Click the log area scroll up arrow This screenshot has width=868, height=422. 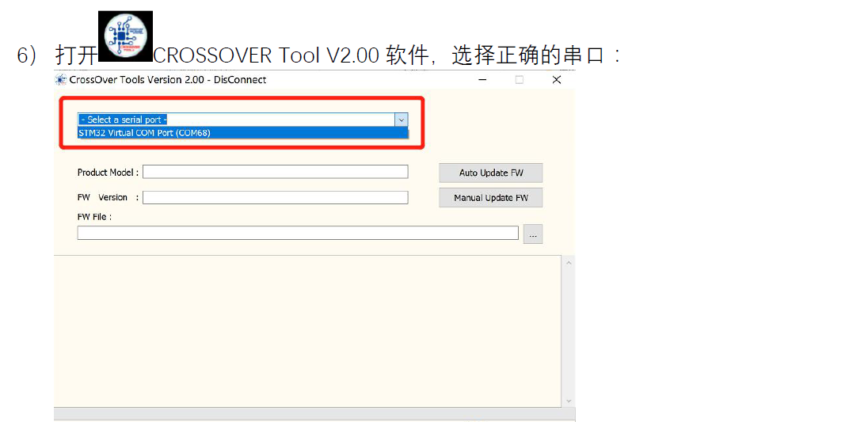pos(569,262)
